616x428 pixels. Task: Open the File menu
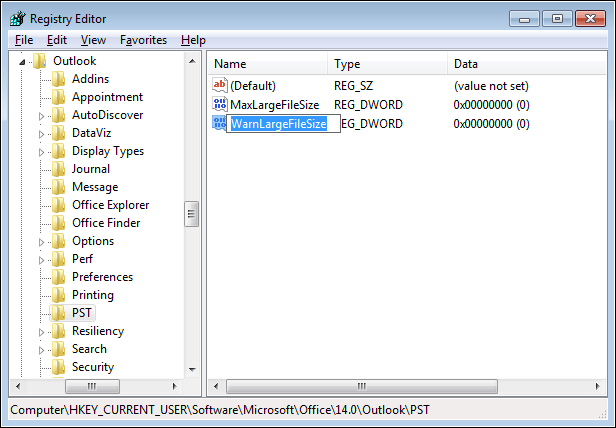[24, 40]
